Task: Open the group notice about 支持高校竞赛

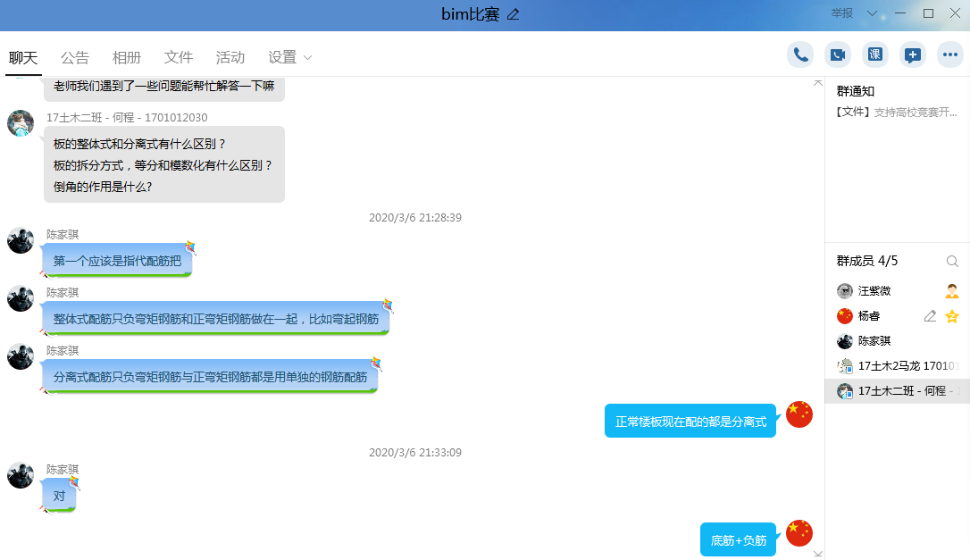Action: (897, 113)
